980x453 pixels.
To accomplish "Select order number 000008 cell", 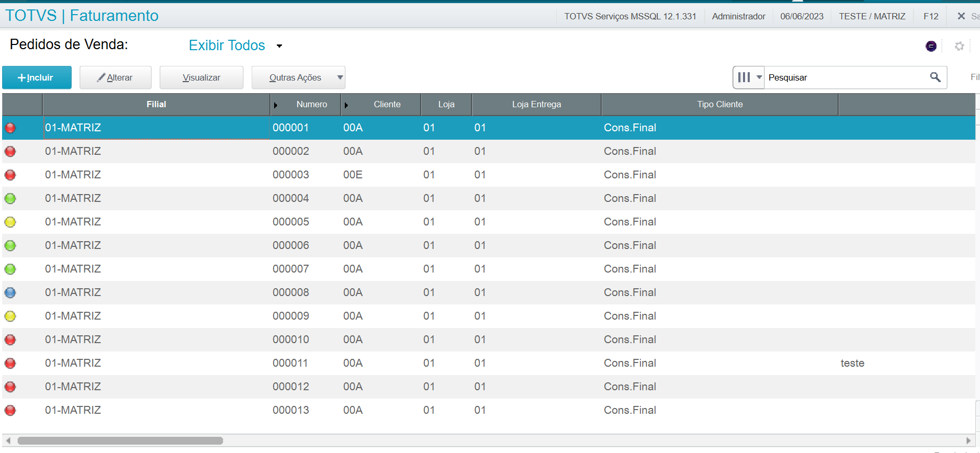I will tap(290, 292).
